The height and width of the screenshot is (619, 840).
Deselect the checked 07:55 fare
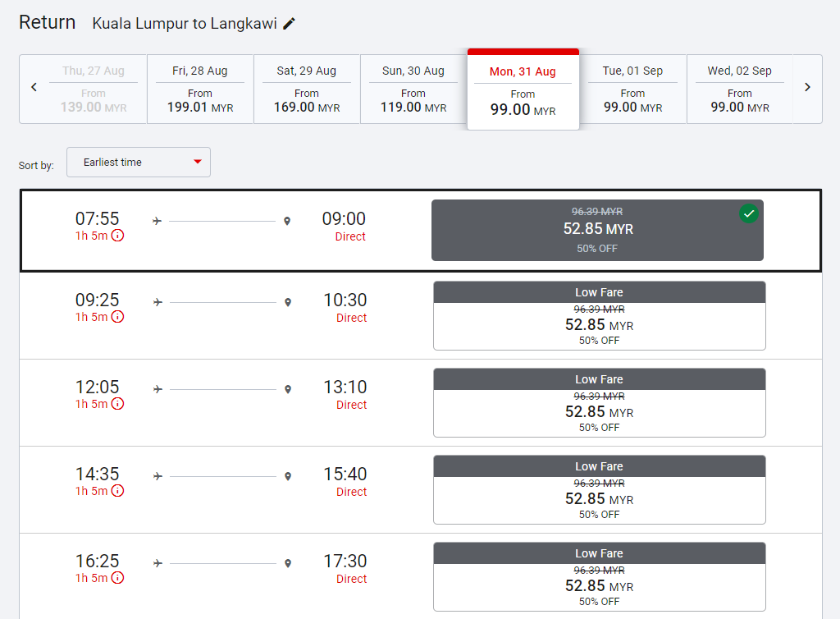748,214
